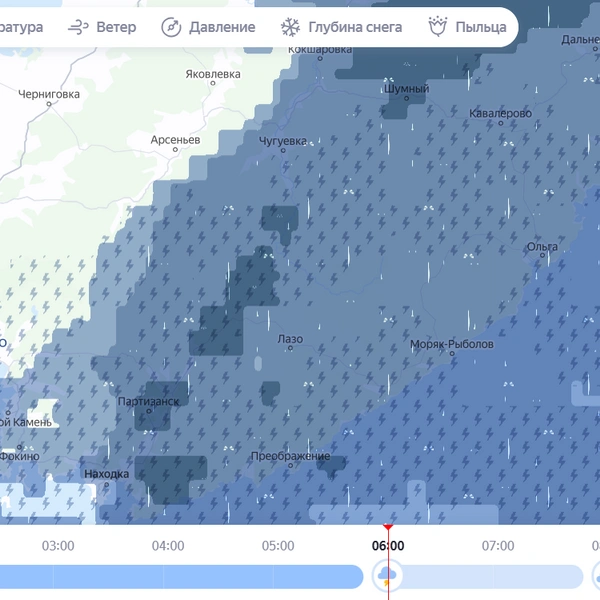
Task: Jump timeline to 04:00
Action: (168, 546)
